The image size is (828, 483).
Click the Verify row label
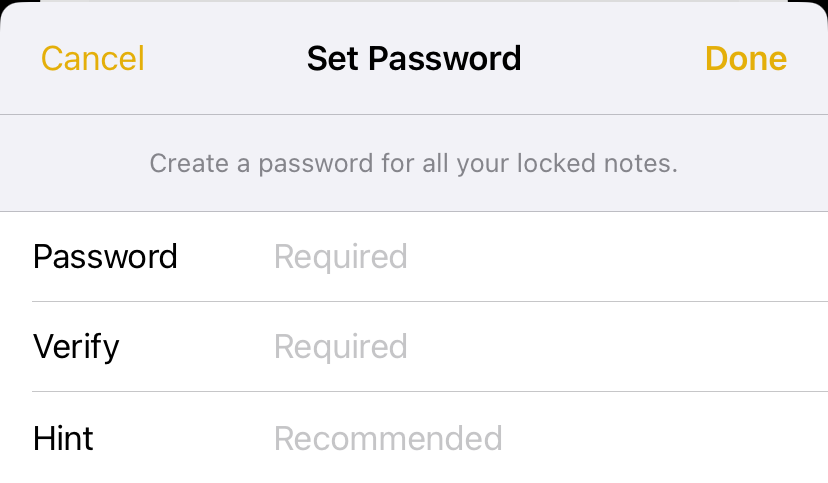pyautogui.click(x=76, y=347)
